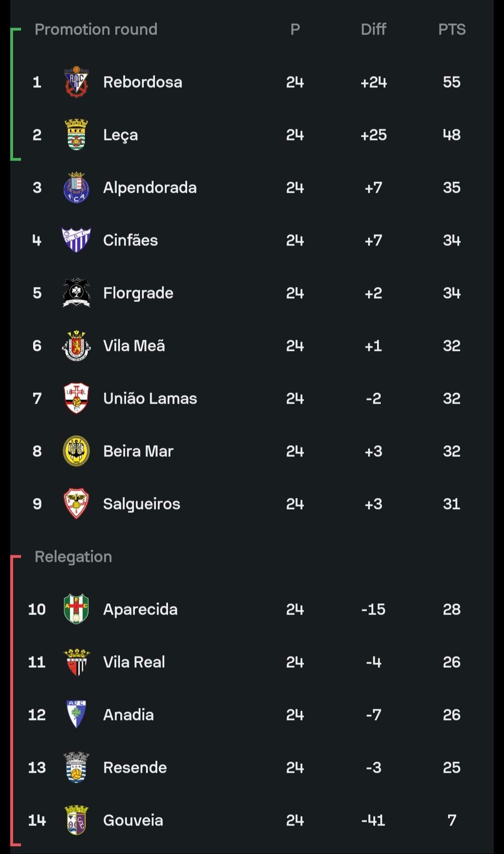Click the P matches played header
This screenshot has height=854, width=504.
click(295, 29)
